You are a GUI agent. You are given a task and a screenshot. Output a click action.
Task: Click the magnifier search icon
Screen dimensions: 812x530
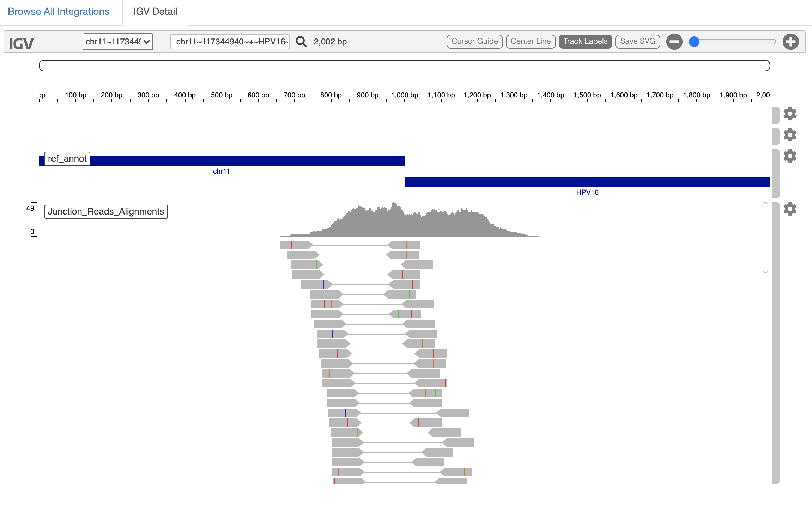pos(301,42)
